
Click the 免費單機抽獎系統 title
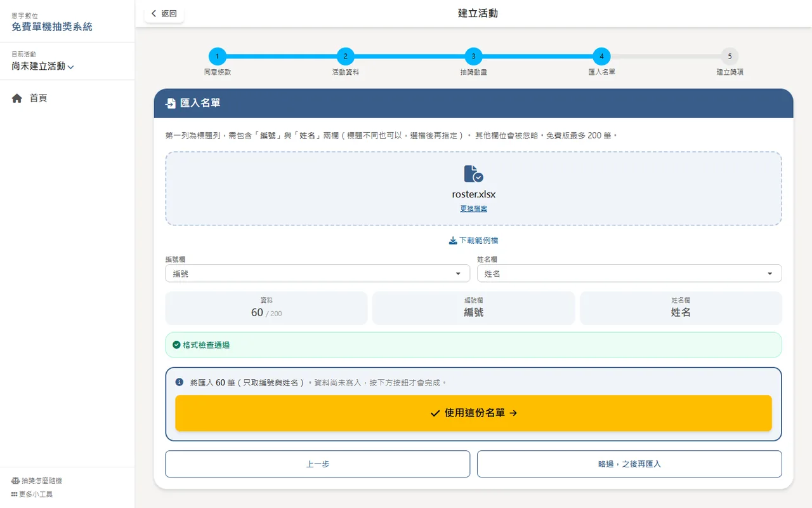click(x=52, y=27)
